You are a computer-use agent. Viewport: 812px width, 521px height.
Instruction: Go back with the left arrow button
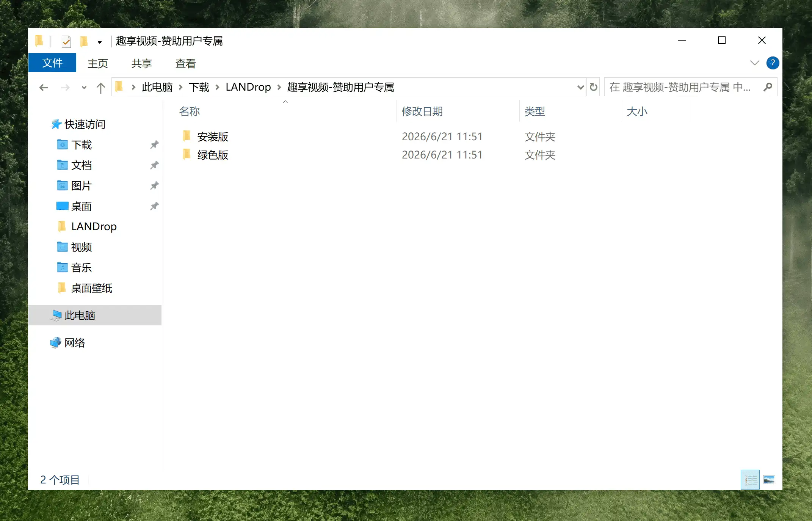(x=44, y=88)
